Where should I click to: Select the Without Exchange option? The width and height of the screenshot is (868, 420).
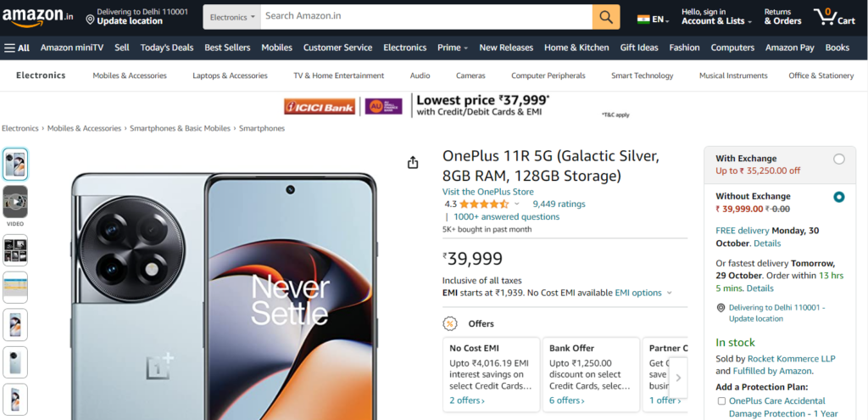[838, 197]
